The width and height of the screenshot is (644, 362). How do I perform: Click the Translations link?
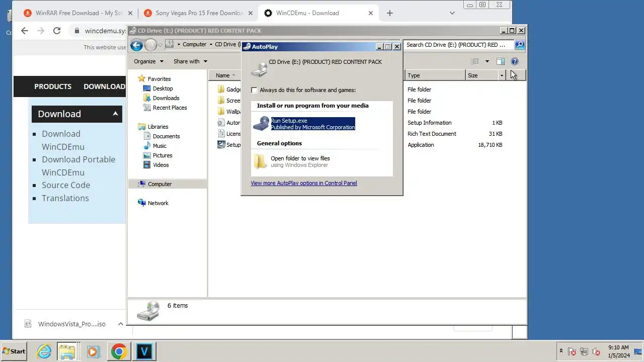point(65,198)
